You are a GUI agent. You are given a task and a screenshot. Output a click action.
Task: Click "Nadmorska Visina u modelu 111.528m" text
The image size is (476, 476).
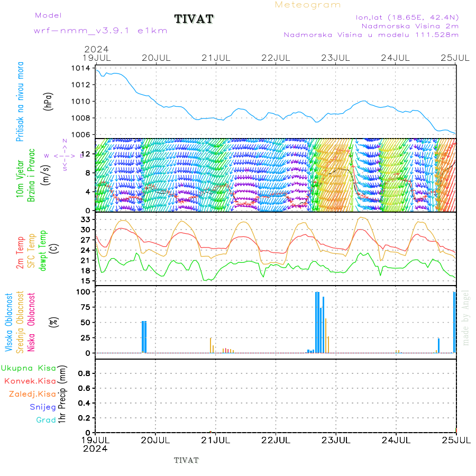point(371,35)
